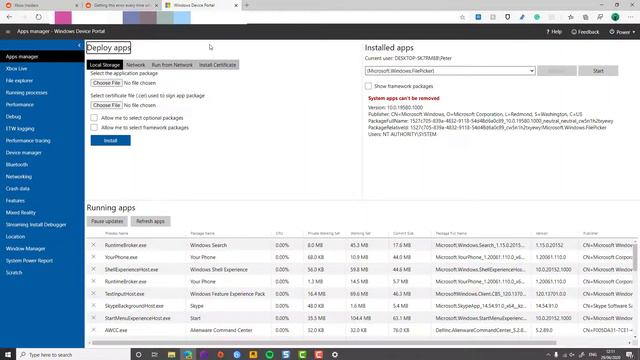Kill StartMenuExperienceHost.exe with X icon
The image size is (640, 360).
(x=93, y=318)
